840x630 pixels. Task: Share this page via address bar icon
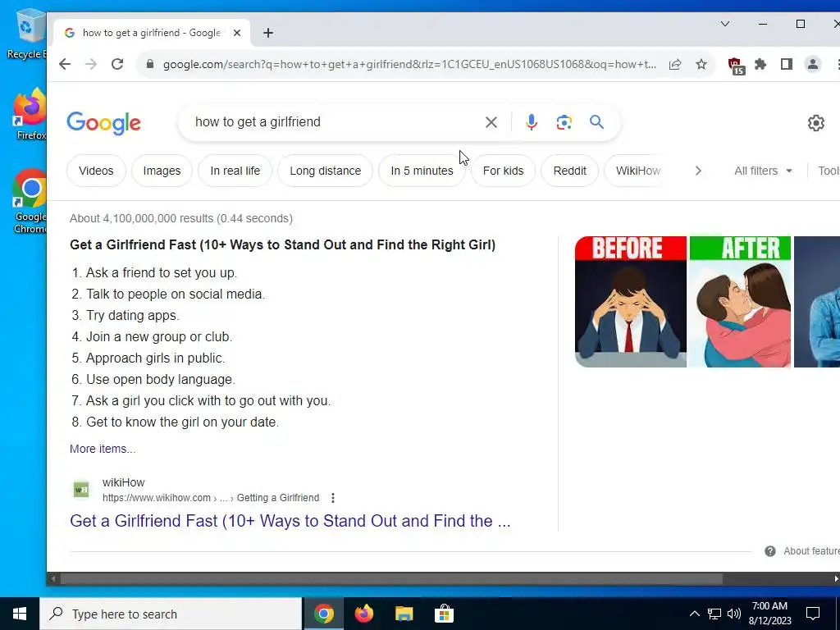(675, 64)
